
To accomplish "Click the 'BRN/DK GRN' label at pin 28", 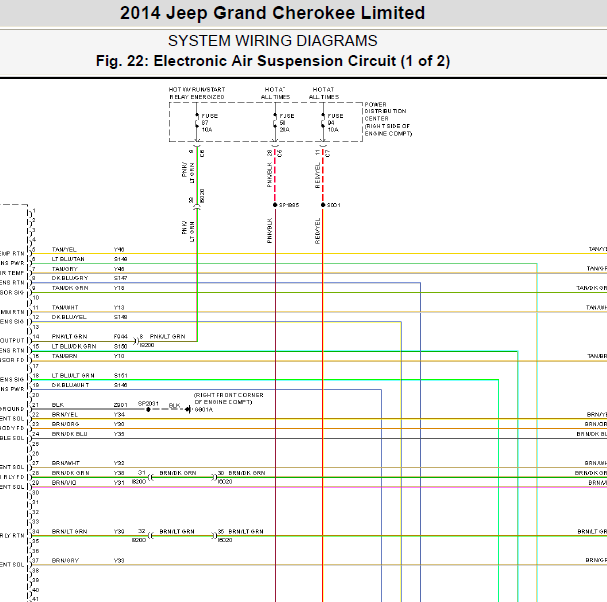I will [x=70, y=473].
